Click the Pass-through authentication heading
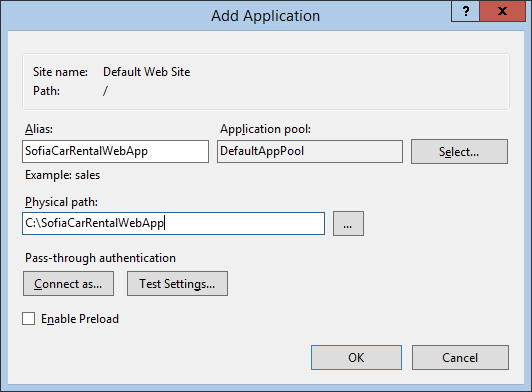Viewport: 532px width, 392px height. pos(100,258)
